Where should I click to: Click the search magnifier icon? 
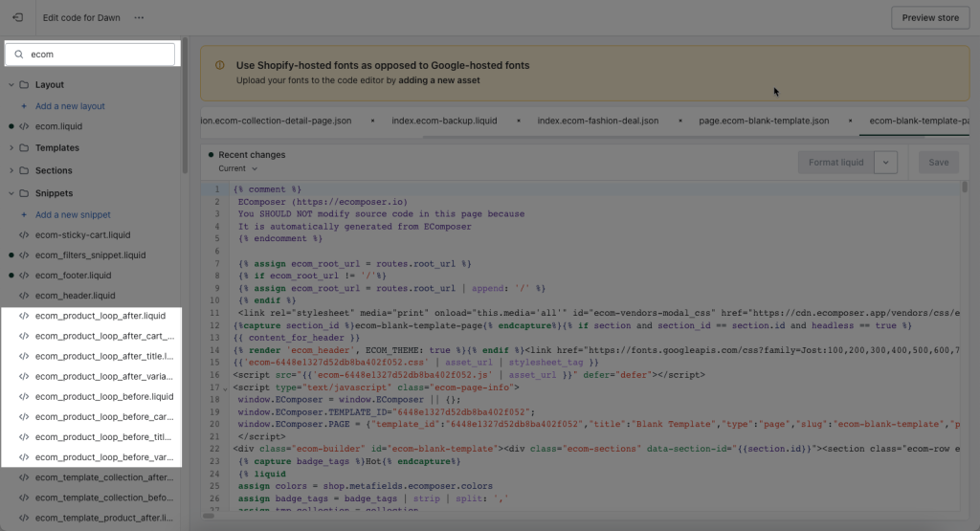click(19, 55)
